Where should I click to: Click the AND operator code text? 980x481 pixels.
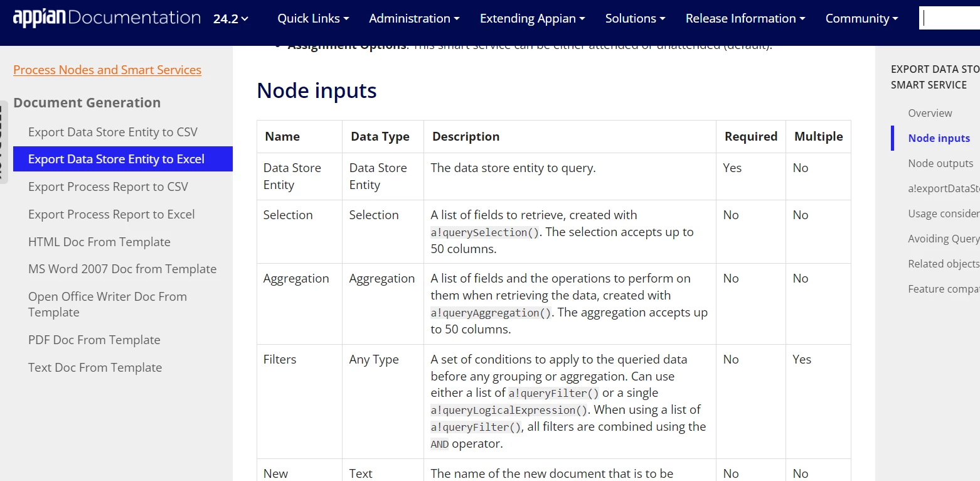[x=440, y=444]
